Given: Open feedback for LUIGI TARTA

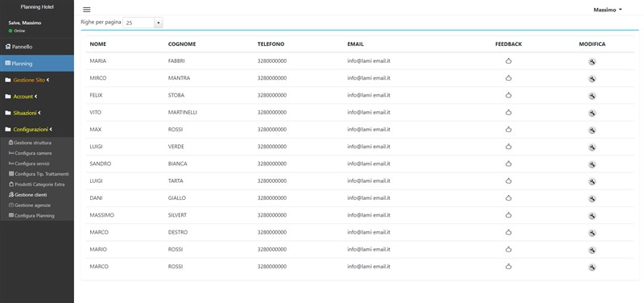Looking at the screenshot, I should pos(509,181).
